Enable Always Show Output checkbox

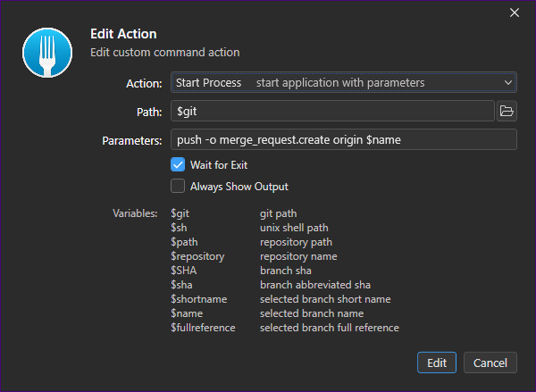point(178,187)
